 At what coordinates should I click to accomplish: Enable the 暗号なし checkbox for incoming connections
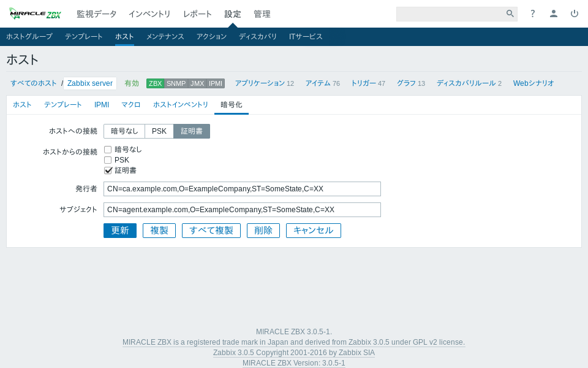pyautogui.click(x=108, y=150)
